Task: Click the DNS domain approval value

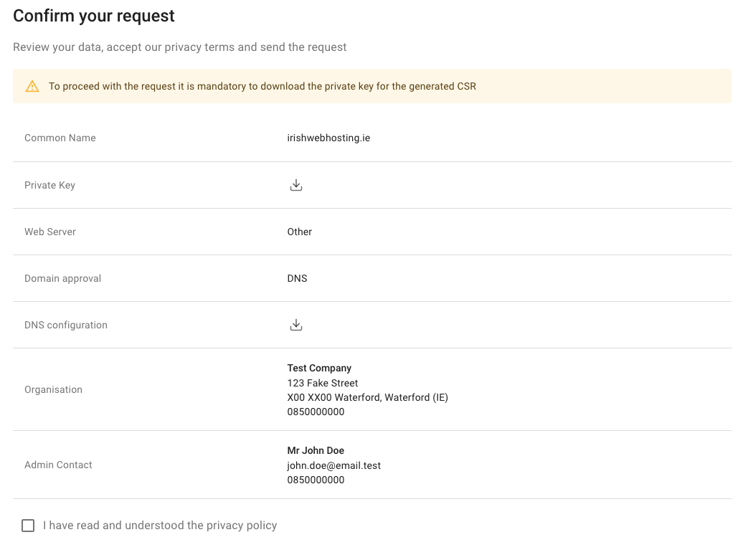Action: coord(297,278)
